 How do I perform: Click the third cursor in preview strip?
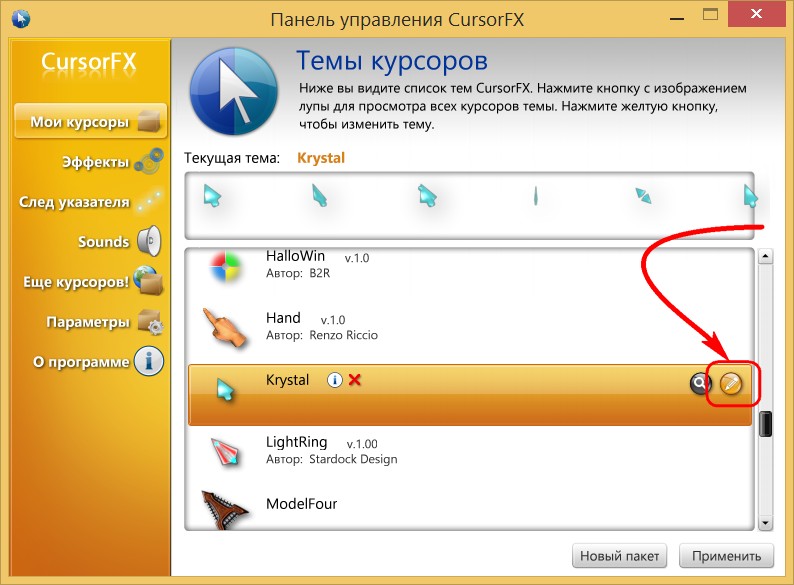[427, 196]
